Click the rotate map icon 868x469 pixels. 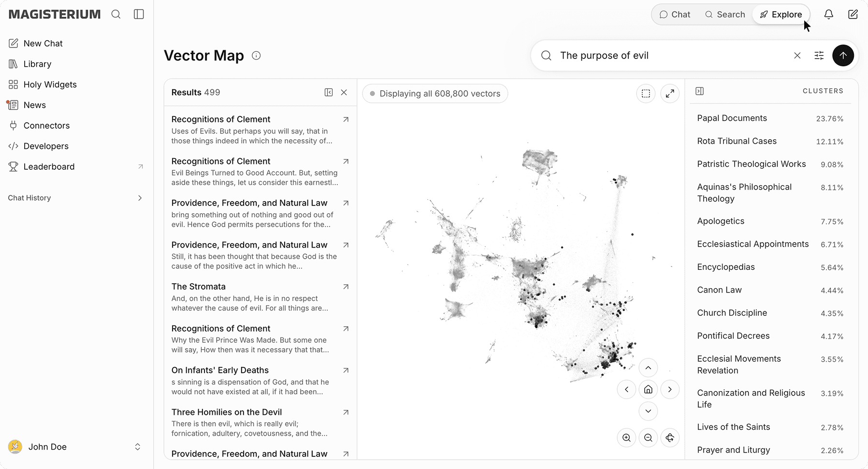coord(670,438)
